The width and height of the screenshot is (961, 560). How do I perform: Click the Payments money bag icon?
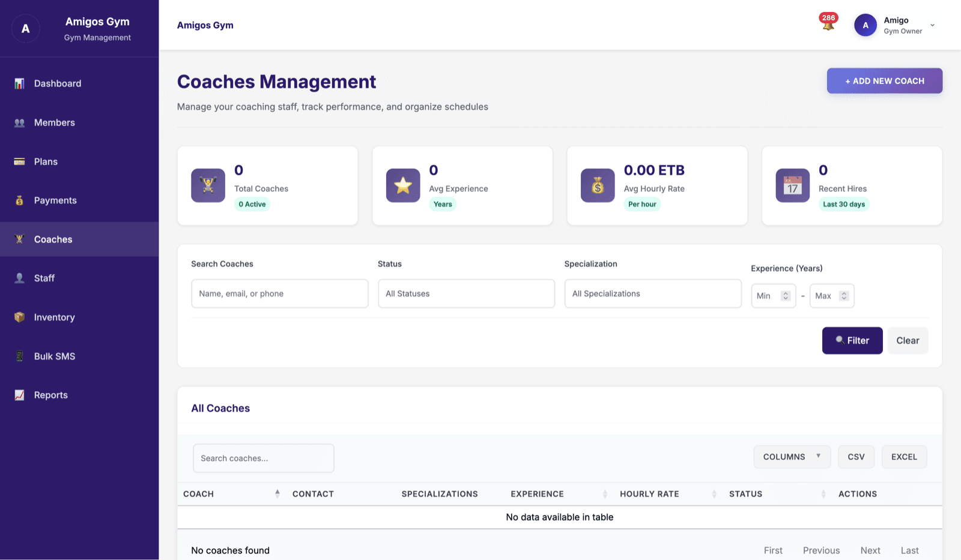(x=19, y=200)
